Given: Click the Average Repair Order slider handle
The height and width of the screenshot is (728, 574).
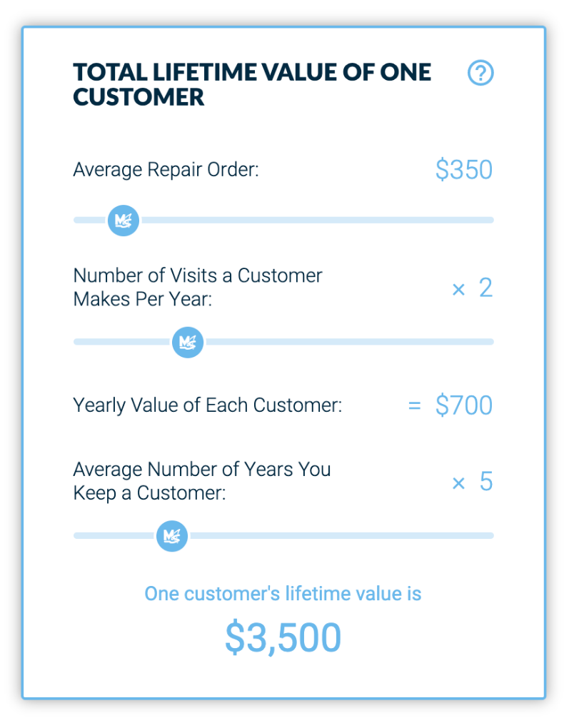Looking at the screenshot, I should tap(124, 221).
